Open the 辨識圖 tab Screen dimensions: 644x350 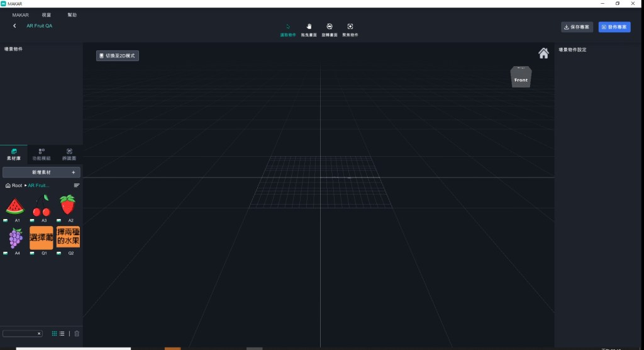pyautogui.click(x=69, y=155)
